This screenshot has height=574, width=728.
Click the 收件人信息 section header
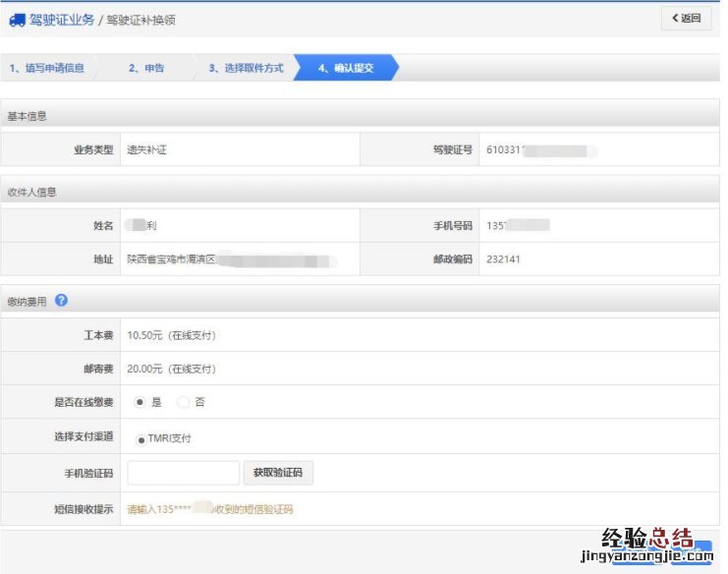point(32,192)
